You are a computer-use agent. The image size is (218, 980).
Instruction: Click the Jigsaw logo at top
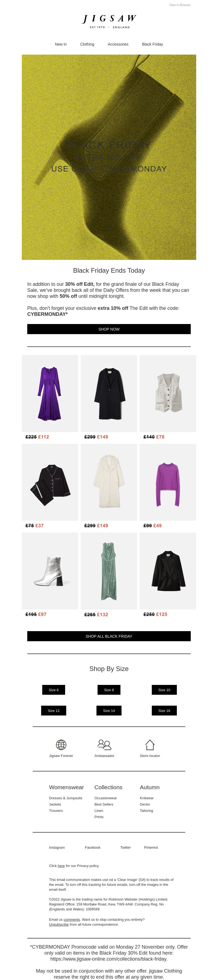coord(109,21)
